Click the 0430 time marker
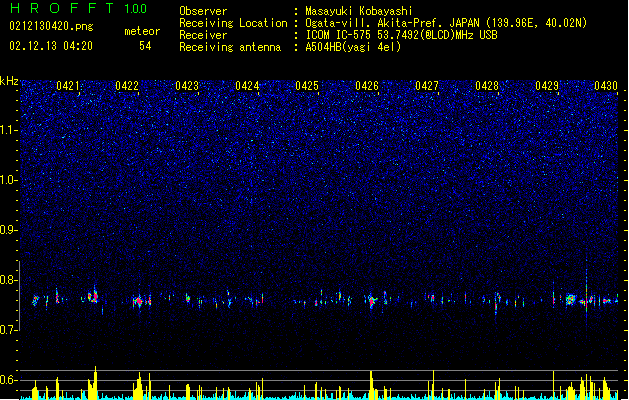 point(606,86)
